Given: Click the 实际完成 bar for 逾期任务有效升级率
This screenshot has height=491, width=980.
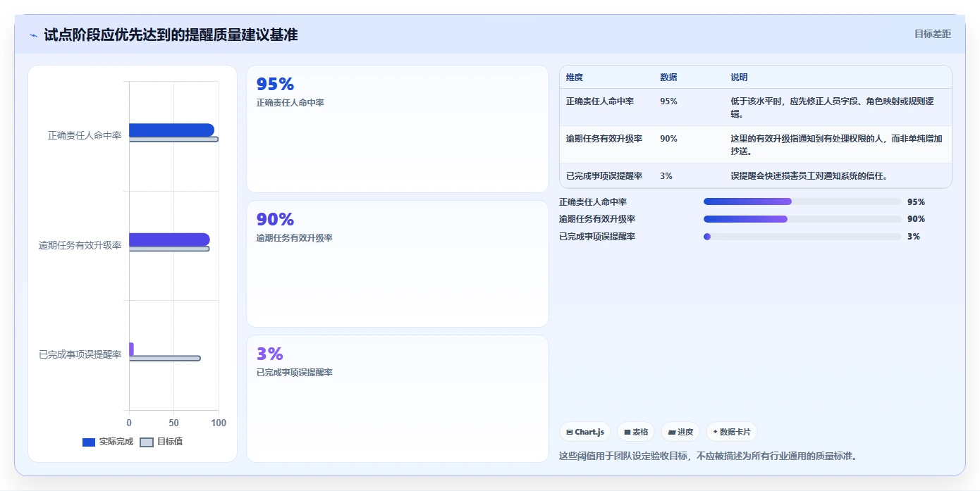Looking at the screenshot, I should tap(169, 240).
